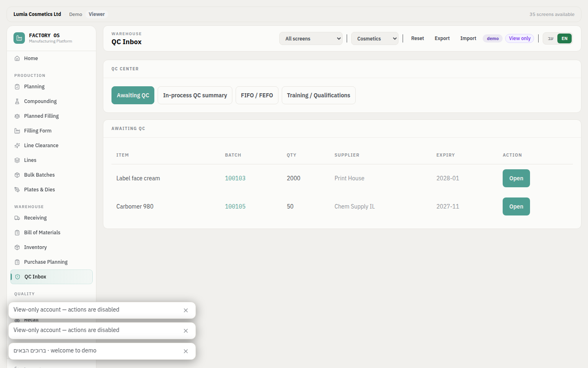This screenshot has width=588, height=368.
Task: Switch to FIFO / FEFO tab
Action: pyautogui.click(x=257, y=95)
